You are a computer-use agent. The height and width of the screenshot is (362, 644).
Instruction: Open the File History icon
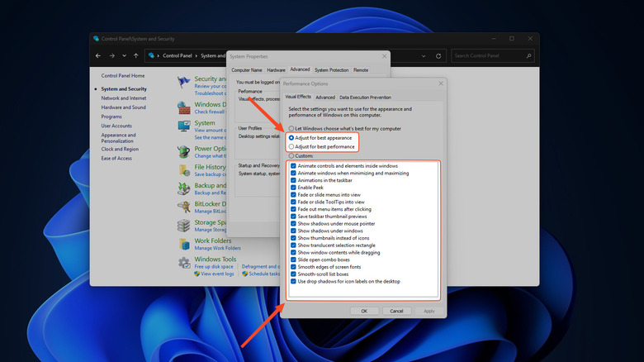coord(184,171)
